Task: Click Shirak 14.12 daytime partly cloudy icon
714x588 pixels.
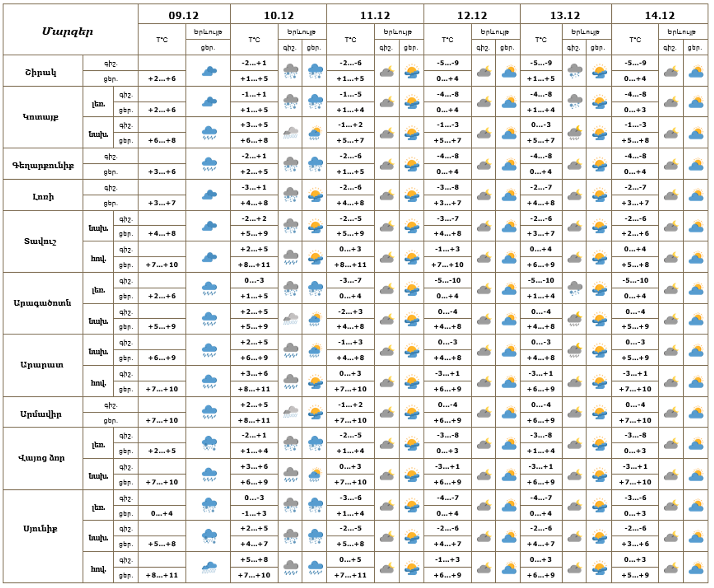Action: [x=696, y=71]
